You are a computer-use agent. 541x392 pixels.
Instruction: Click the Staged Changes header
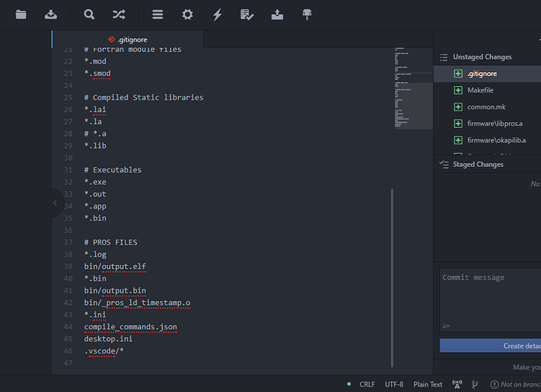[478, 165]
